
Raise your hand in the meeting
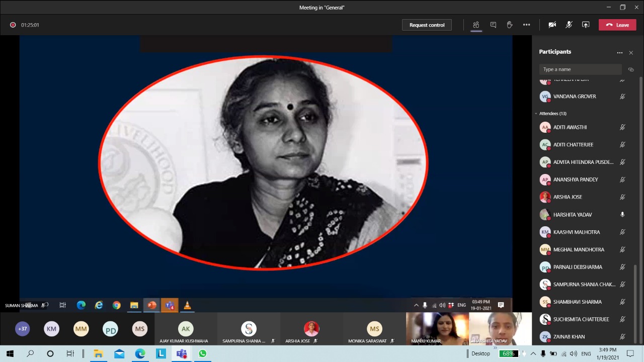tap(510, 25)
